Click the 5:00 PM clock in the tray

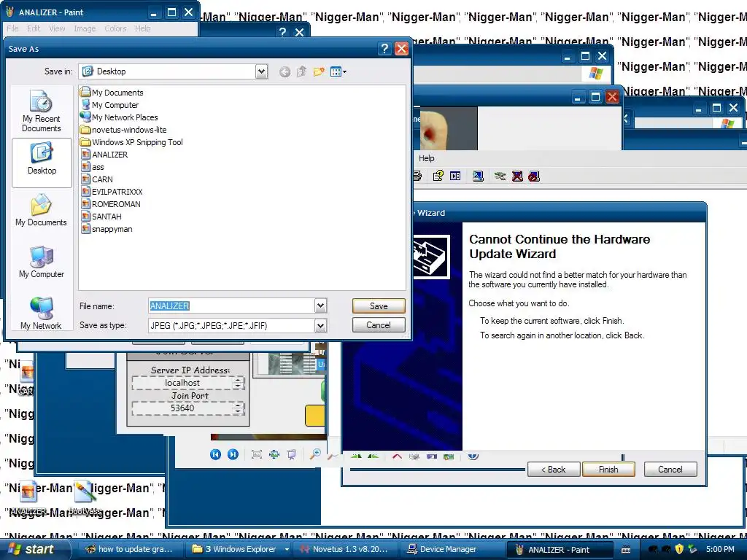(x=720, y=550)
